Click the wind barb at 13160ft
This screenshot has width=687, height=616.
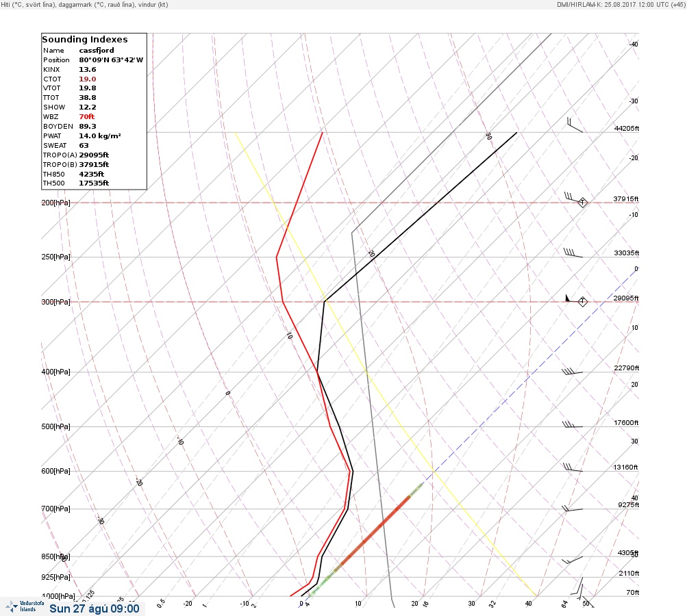click(x=573, y=467)
